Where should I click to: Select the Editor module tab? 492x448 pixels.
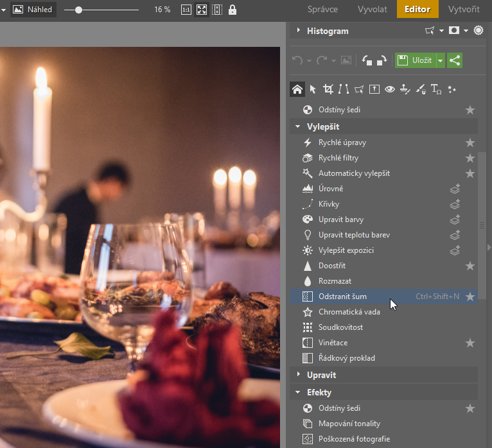pos(417,9)
